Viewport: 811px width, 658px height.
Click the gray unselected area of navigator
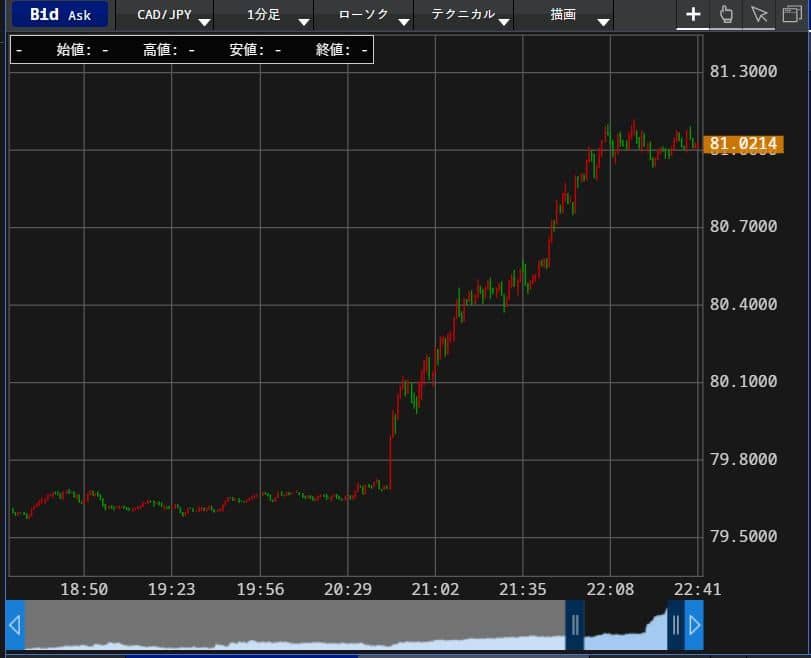295,623
